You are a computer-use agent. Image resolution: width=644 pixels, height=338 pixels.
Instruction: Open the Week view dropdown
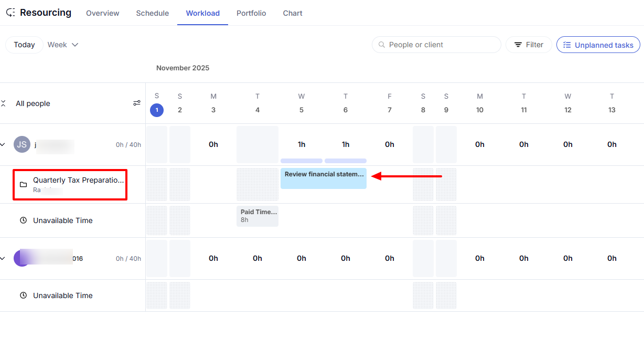[62, 45]
